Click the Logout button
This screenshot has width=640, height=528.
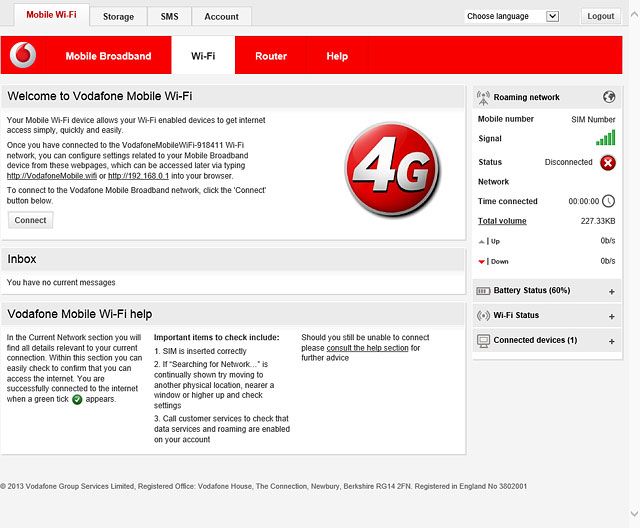click(x=600, y=16)
